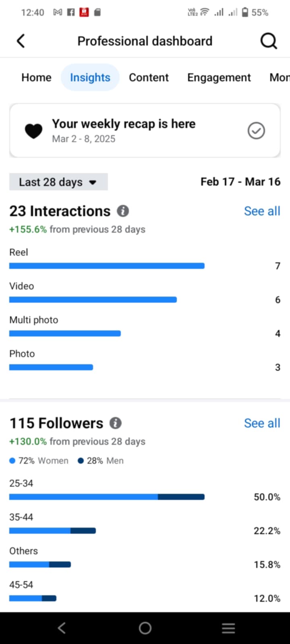The width and height of the screenshot is (290, 644).
Task: Tap the back arrow in the header
Action: click(x=21, y=41)
